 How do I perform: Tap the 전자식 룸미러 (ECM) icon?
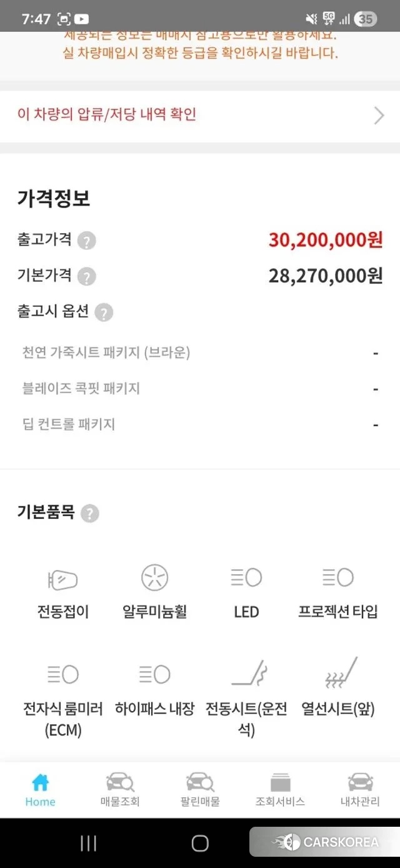[x=62, y=675]
